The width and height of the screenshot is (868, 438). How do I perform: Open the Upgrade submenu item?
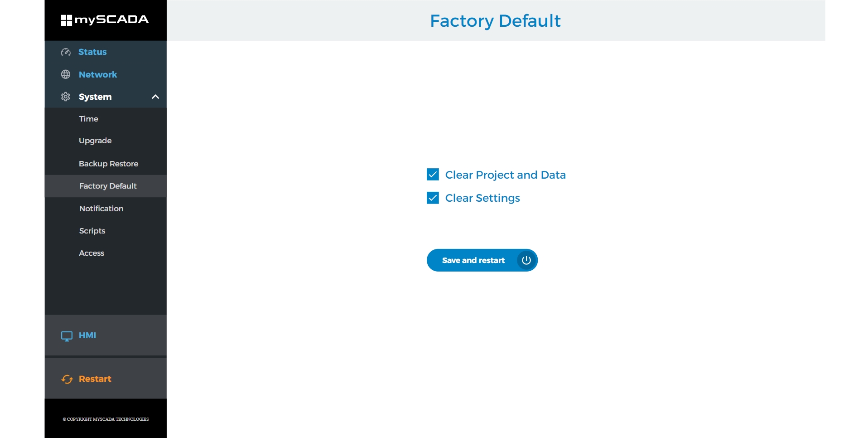pos(95,141)
